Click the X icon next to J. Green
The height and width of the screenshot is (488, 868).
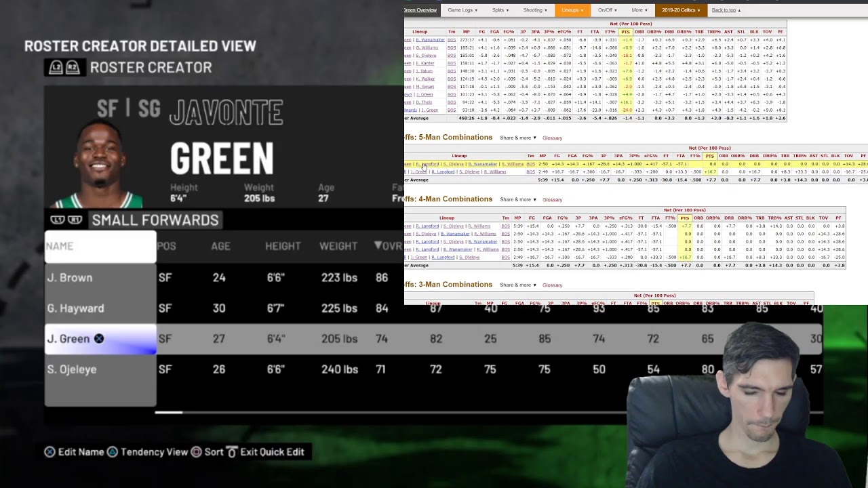tap(99, 339)
